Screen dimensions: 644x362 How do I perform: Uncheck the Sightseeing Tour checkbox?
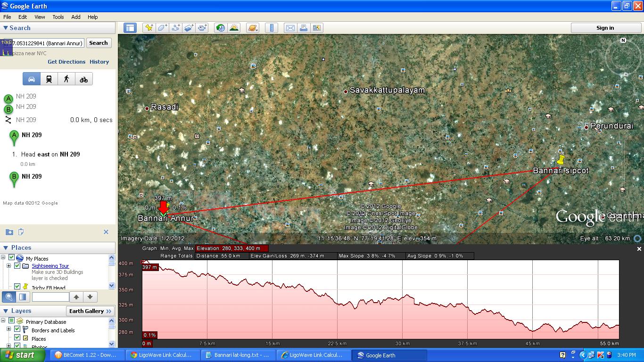coord(17,266)
